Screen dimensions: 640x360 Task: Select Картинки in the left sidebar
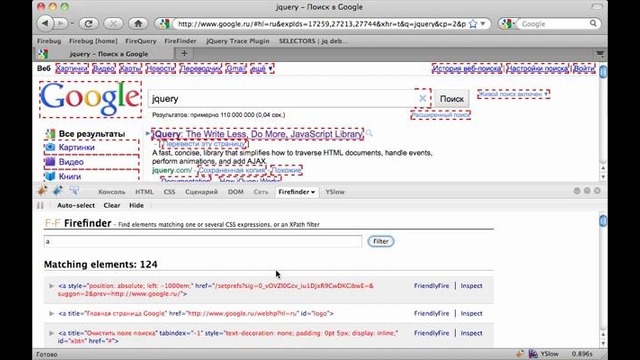click(91, 147)
